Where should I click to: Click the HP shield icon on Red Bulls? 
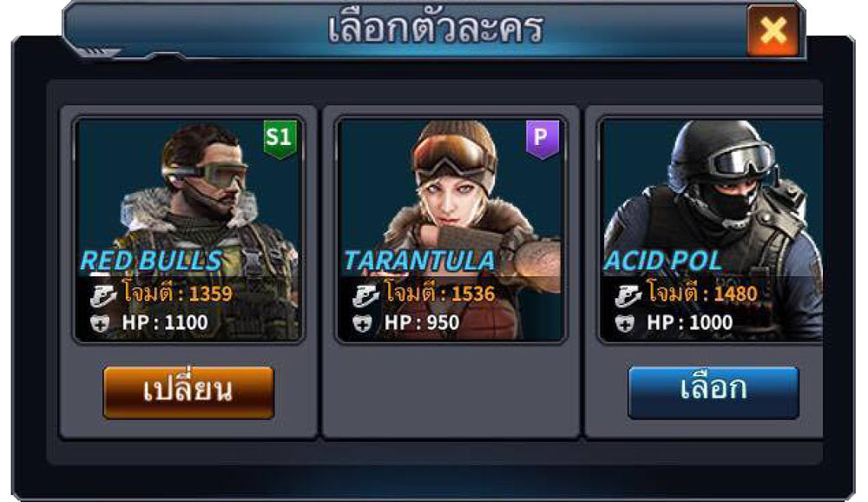(x=100, y=323)
